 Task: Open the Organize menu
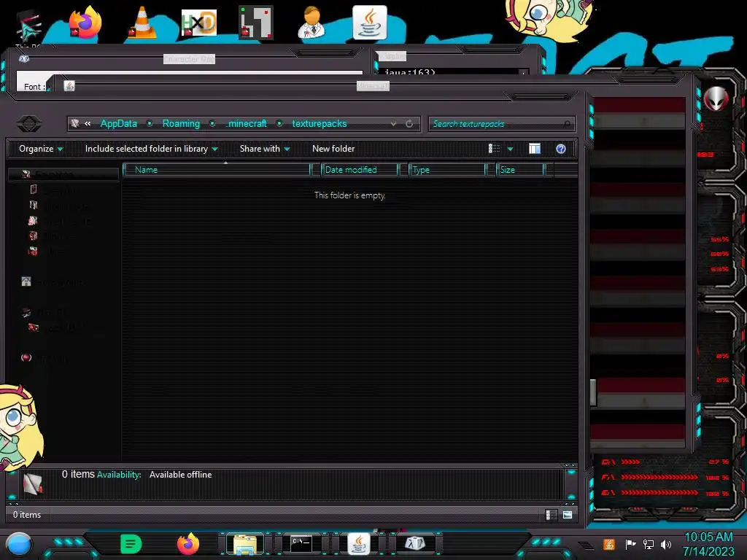pyautogui.click(x=41, y=149)
